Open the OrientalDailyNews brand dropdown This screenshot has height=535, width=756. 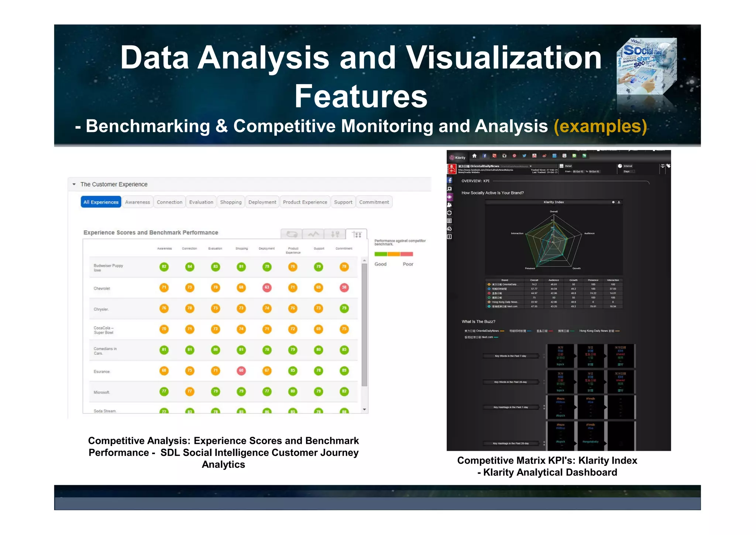(531, 166)
